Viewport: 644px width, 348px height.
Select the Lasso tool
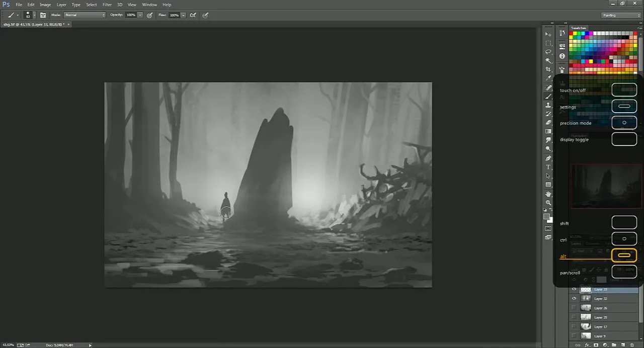coord(548,52)
